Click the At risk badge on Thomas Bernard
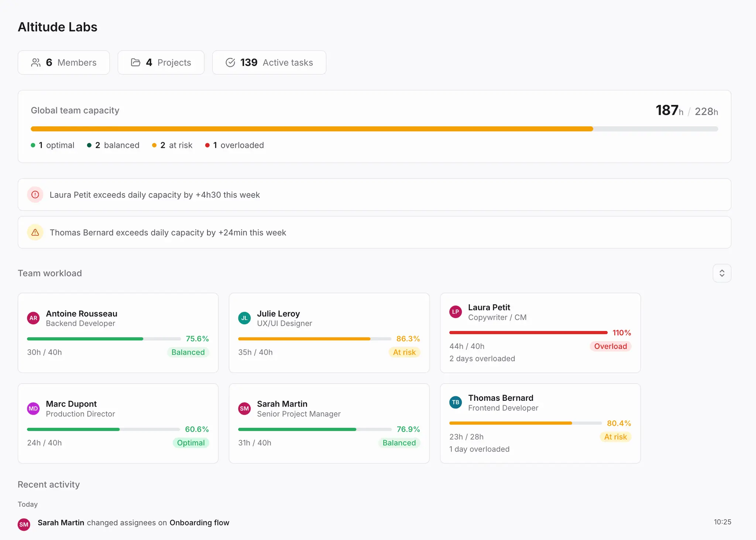The width and height of the screenshot is (756, 540). (x=615, y=437)
